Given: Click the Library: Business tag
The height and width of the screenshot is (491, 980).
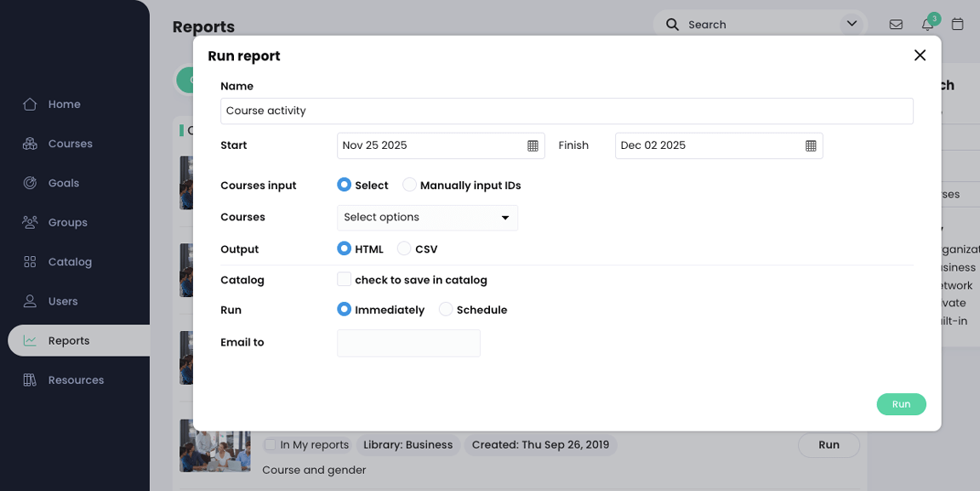Looking at the screenshot, I should click(408, 445).
